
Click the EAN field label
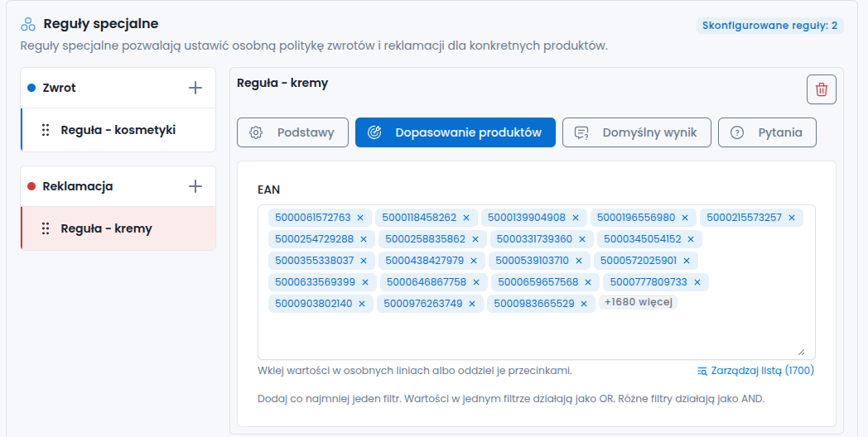[x=268, y=190]
